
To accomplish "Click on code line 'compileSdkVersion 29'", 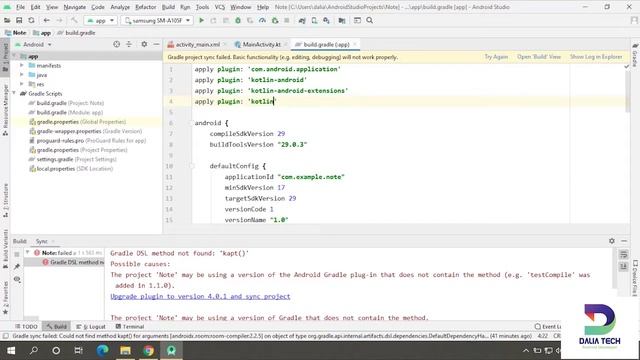I will pyautogui.click(x=247, y=133).
